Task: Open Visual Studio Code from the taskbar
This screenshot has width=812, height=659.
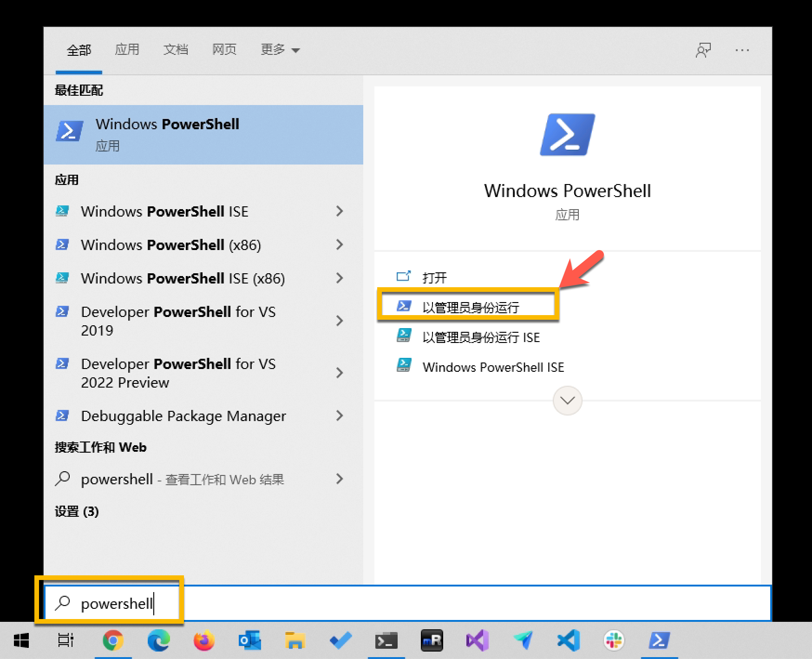Action: [x=568, y=641]
